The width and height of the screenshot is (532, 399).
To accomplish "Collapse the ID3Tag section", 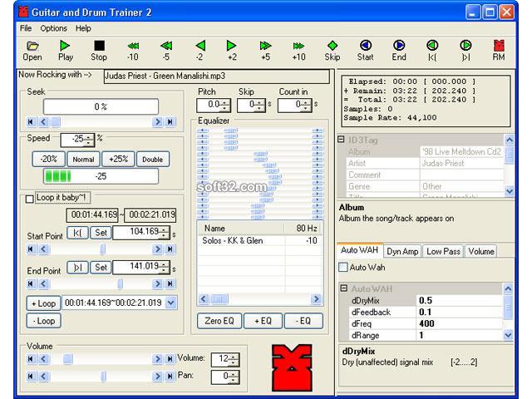I will [342, 140].
